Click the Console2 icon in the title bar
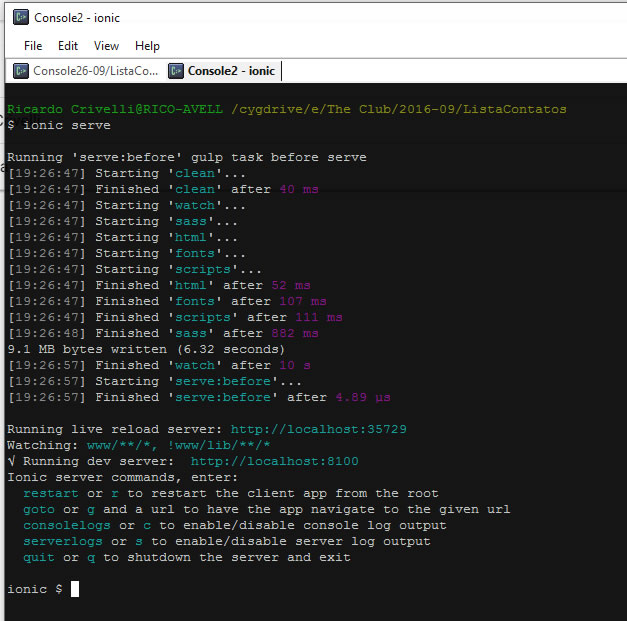 coord(20,17)
